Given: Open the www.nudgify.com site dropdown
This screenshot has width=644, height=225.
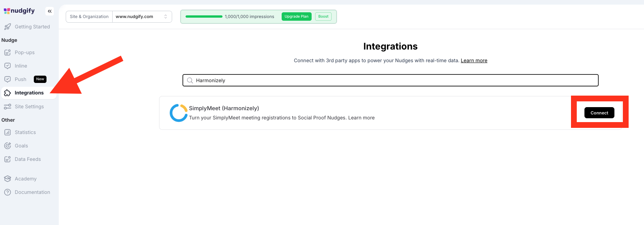Looking at the screenshot, I should pos(142,17).
